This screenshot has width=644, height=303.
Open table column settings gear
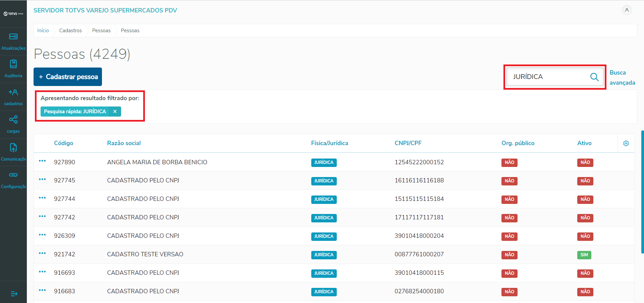(626, 143)
